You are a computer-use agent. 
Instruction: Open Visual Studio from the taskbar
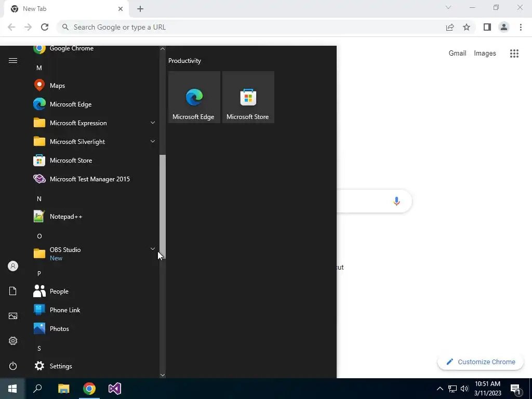click(x=115, y=389)
